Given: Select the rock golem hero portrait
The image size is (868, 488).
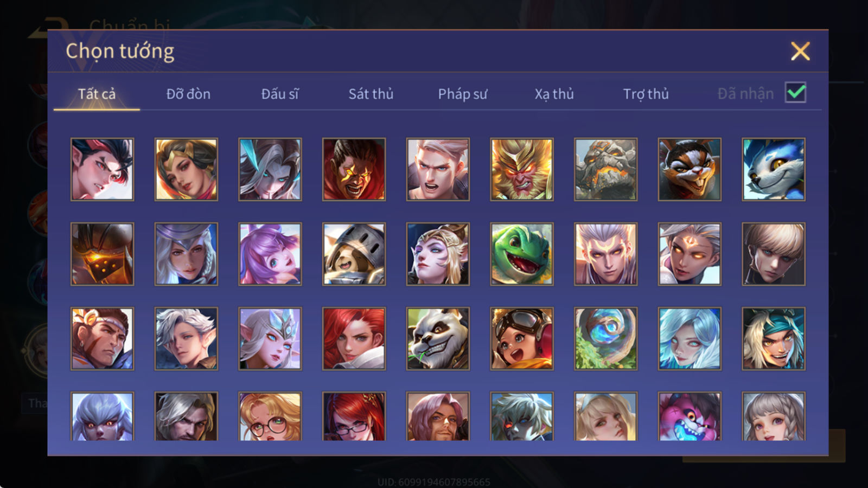Looking at the screenshot, I should click(605, 169).
